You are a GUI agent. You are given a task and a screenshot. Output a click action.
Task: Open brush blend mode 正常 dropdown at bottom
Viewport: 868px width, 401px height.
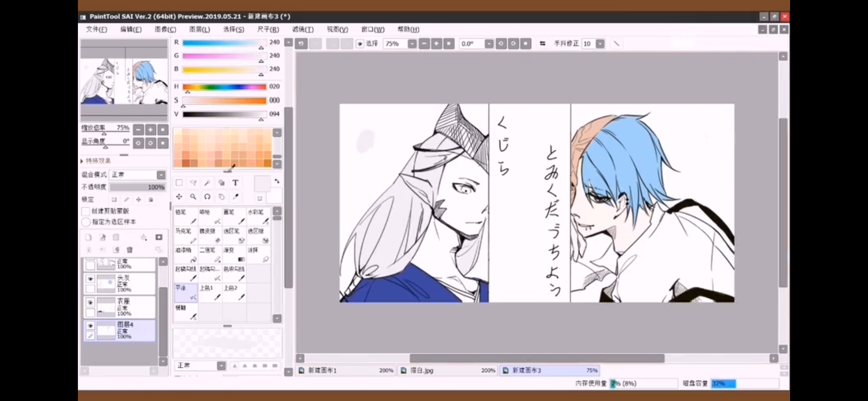click(221, 365)
